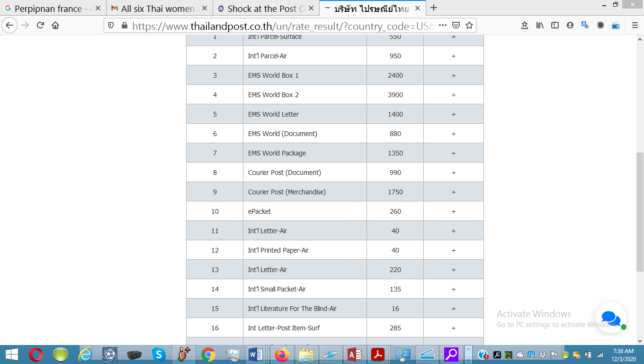This screenshot has width=644, height=364.
Task: Open a new browser tab
Action: click(433, 8)
